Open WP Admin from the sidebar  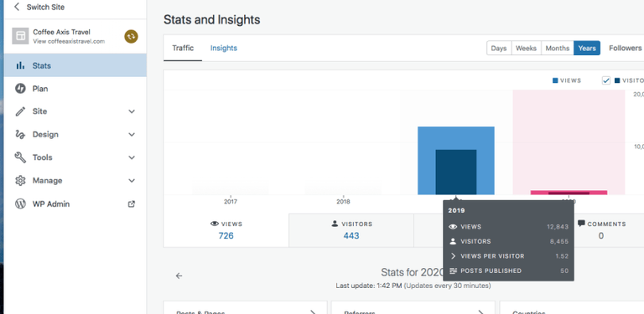pos(75,203)
